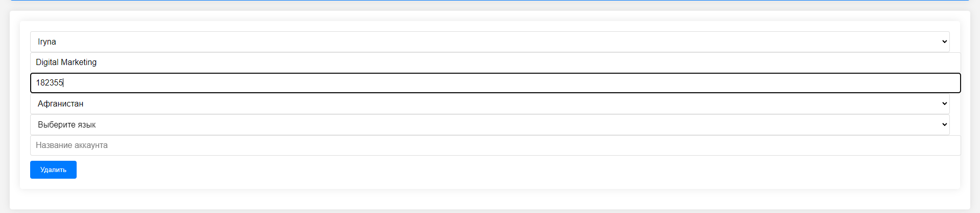Click the arrow icon of Iryna select
This screenshot has height=213, width=980.
944,41
